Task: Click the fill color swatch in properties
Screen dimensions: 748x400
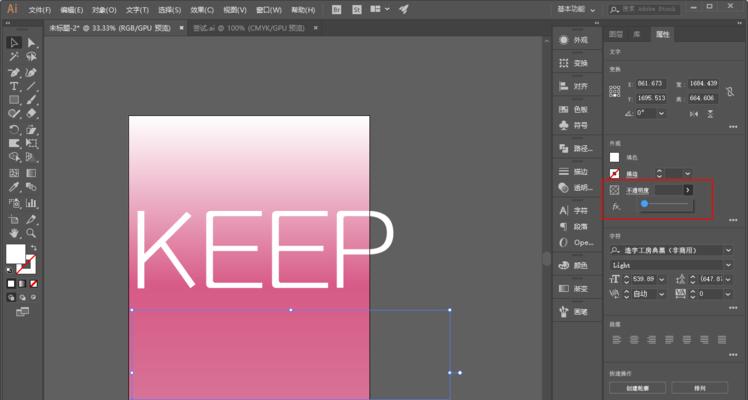Action: click(614, 157)
